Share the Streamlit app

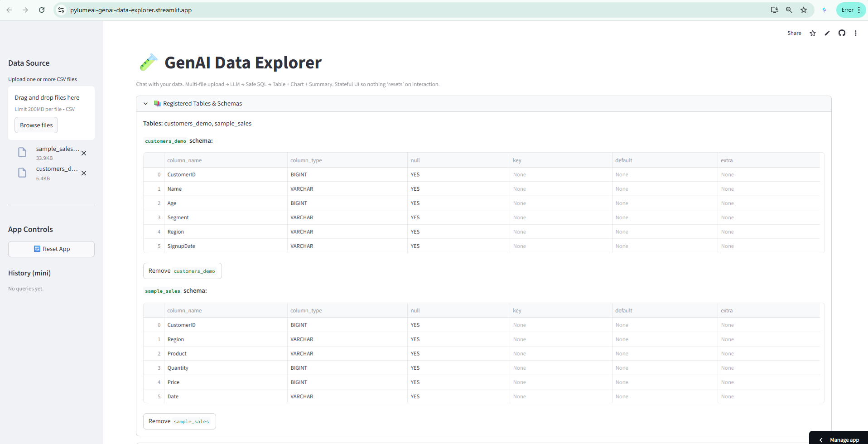[794, 33]
